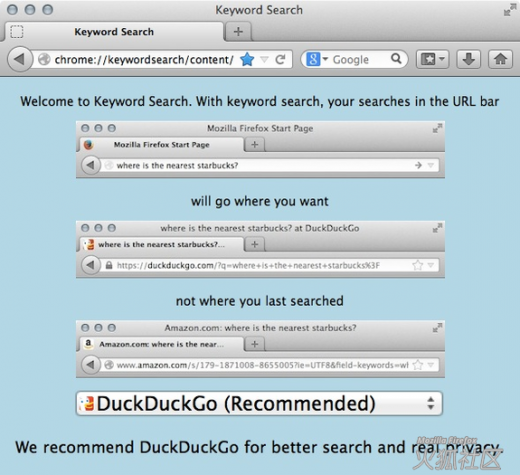
Task: Click the DuckDuckGo results screenshot image
Action: pyautogui.click(x=260, y=249)
